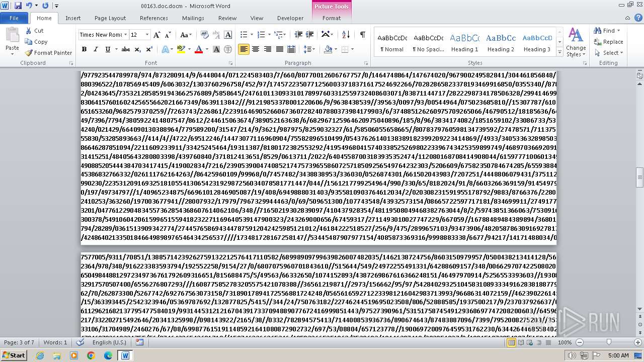Viewport: 644px width, 362px height.
Task: Save the document from Quick Access
Action: (x=18, y=6)
